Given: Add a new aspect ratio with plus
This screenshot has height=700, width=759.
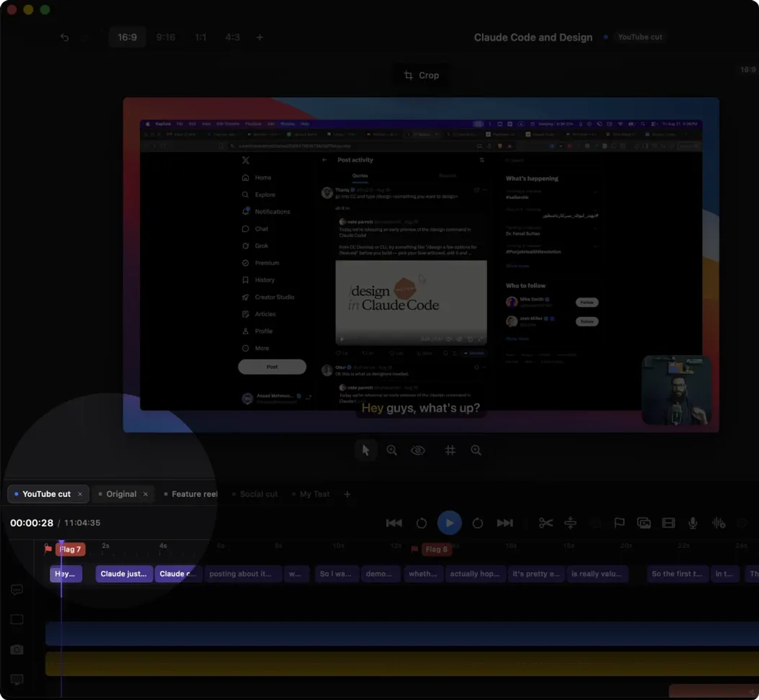Looking at the screenshot, I should (x=260, y=37).
